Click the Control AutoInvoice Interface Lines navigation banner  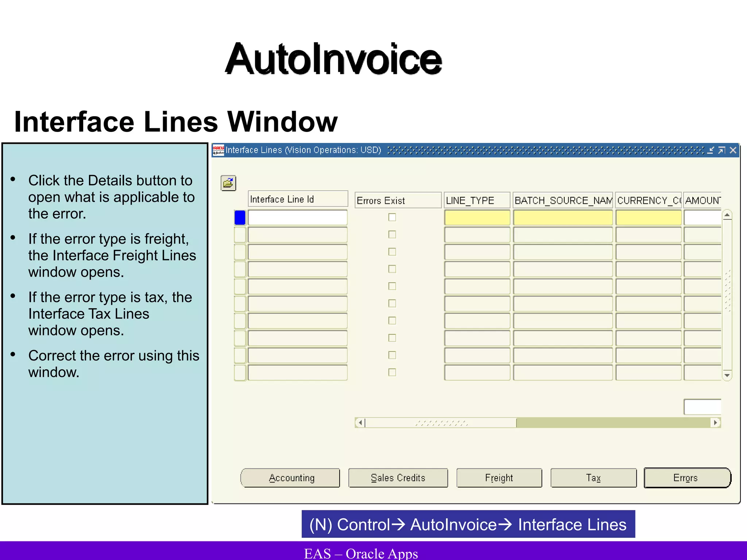(x=468, y=524)
